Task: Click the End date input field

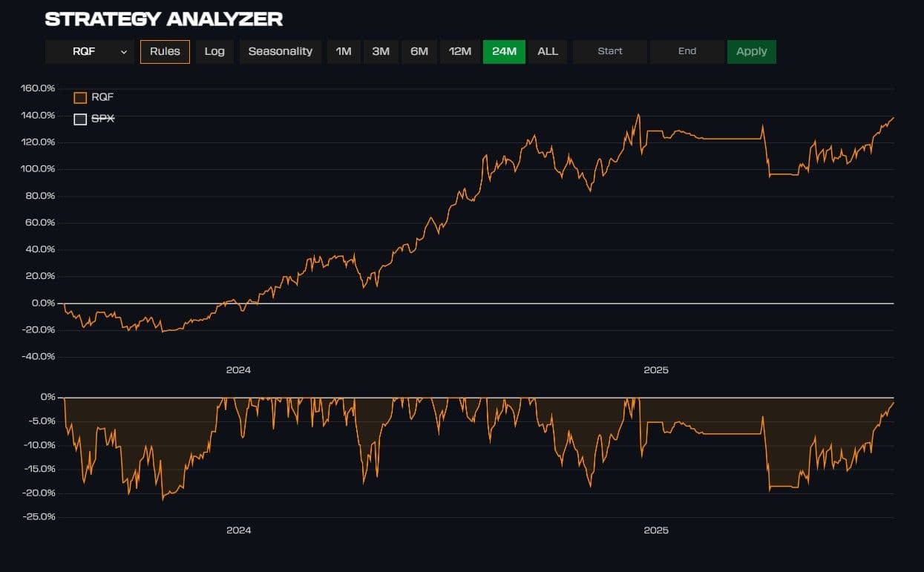Action: pyautogui.click(x=687, y=51)
